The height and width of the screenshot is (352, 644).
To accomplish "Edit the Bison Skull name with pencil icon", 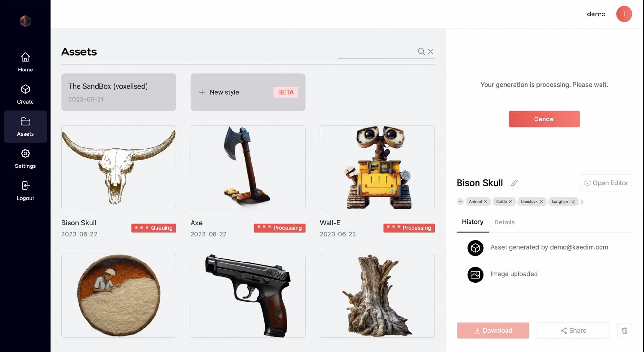I will click(x=514, y=183).
